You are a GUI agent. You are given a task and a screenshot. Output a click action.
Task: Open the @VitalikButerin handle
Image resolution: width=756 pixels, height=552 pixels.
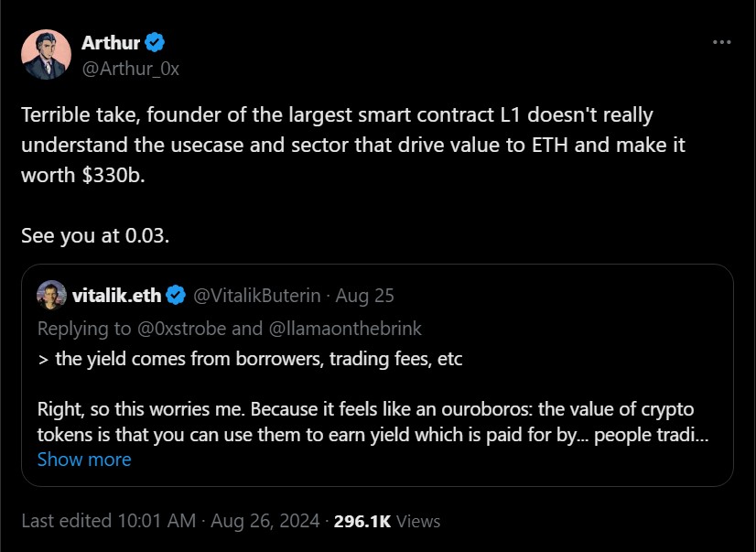(256, 296)
